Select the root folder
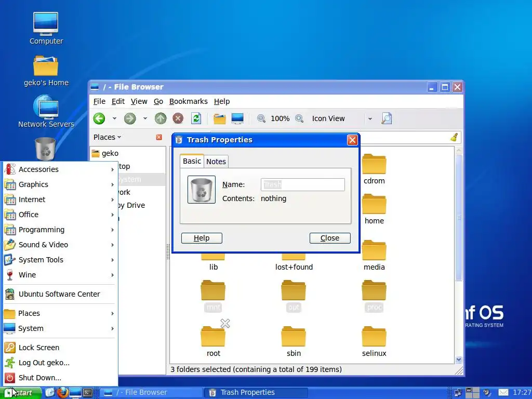Image resolution: width=532 pixels, height=399 pixels. pos(213,341)
